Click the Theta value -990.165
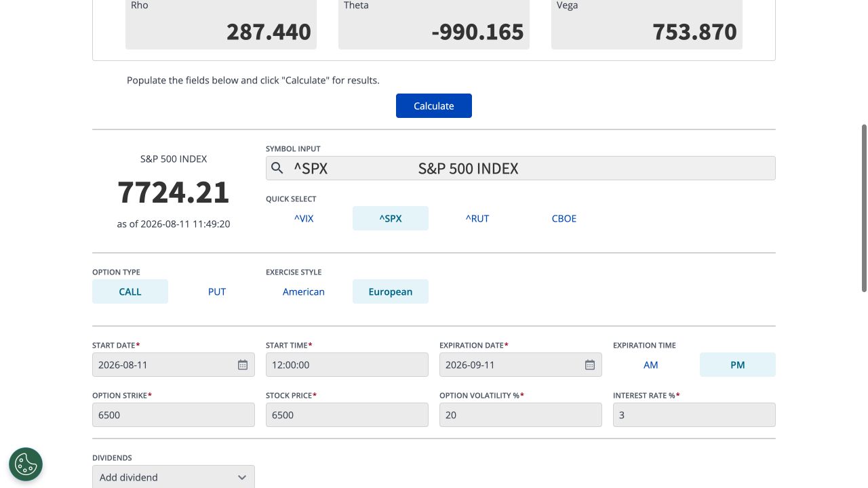The image size is (868, 488). pos(478,32)
